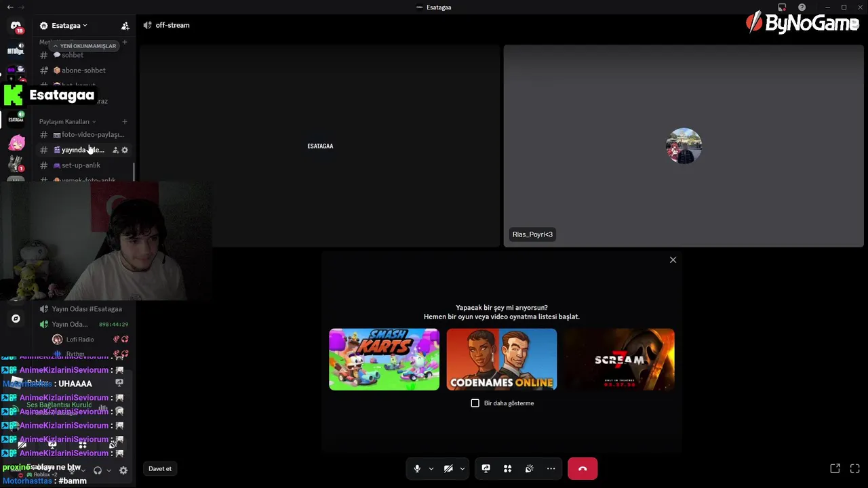Select the ESATAGAA server icon

(x=16, y=119)
